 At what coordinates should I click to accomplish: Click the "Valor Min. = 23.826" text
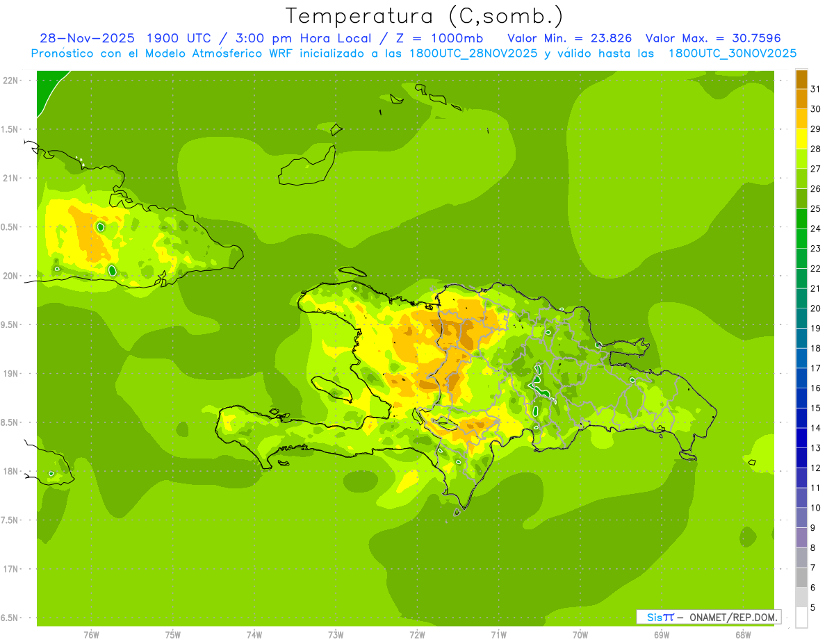point(570,38)
